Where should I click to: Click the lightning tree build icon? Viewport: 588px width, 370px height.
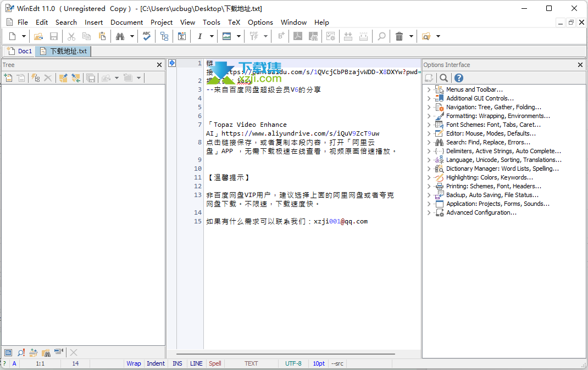point(36,78)
